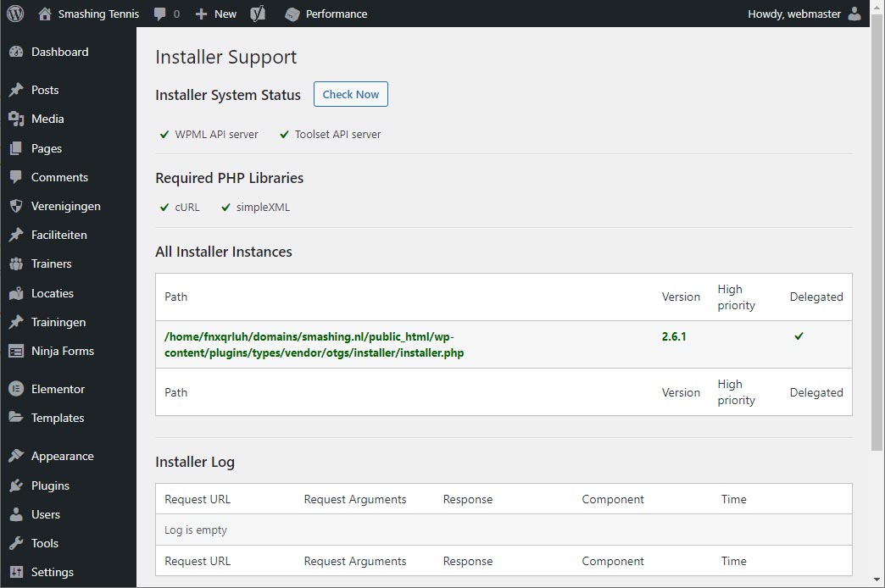Viewport: 885px width, 588px height.
Task: Click the Pages icon in sidebar
Action: pyautogui.click(x=16, y=148)
